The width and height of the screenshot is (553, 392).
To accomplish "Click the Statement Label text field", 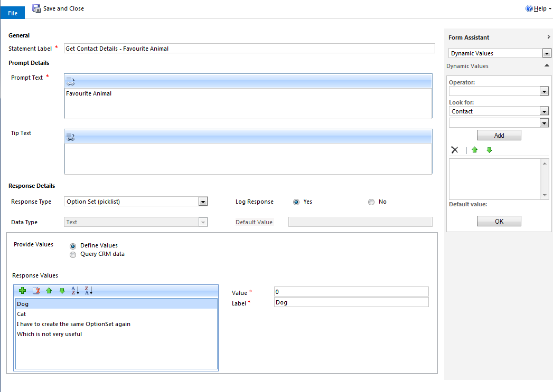I will 248,49.
